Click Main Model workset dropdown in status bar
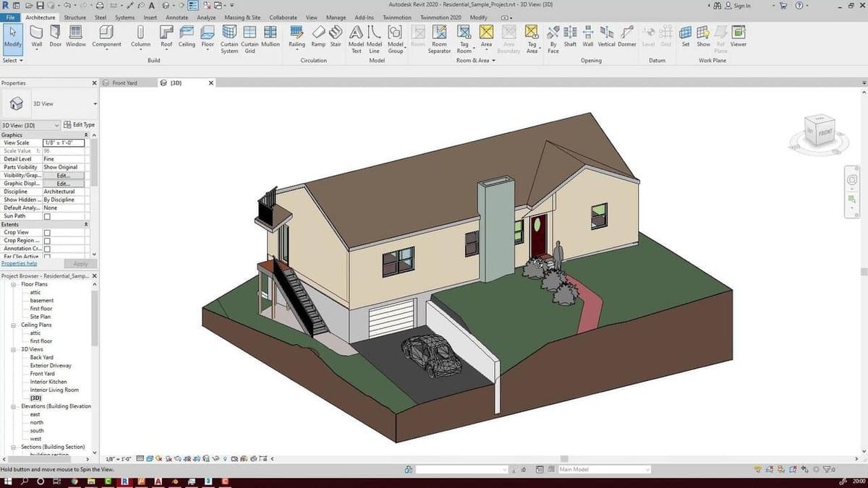868x488 pixels. point(603,469)
